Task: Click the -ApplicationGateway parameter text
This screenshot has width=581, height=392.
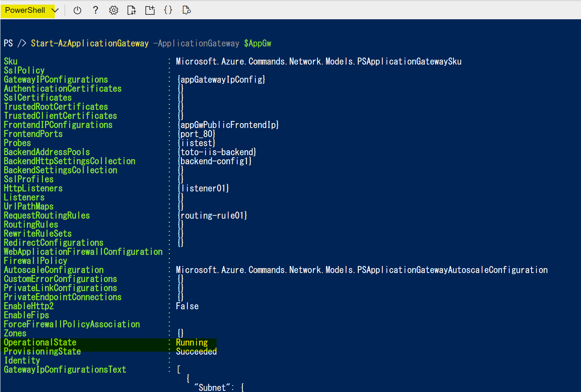Action: (196, 43)
